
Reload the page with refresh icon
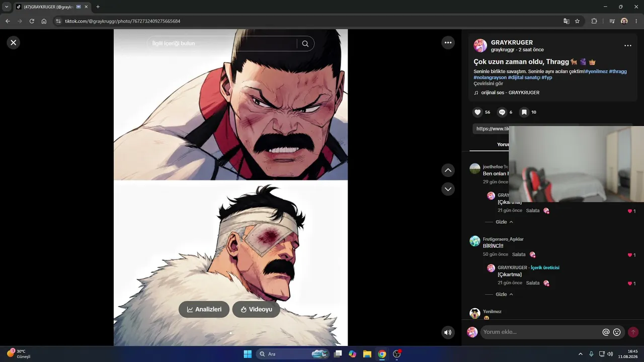click(x=32, y=21)
